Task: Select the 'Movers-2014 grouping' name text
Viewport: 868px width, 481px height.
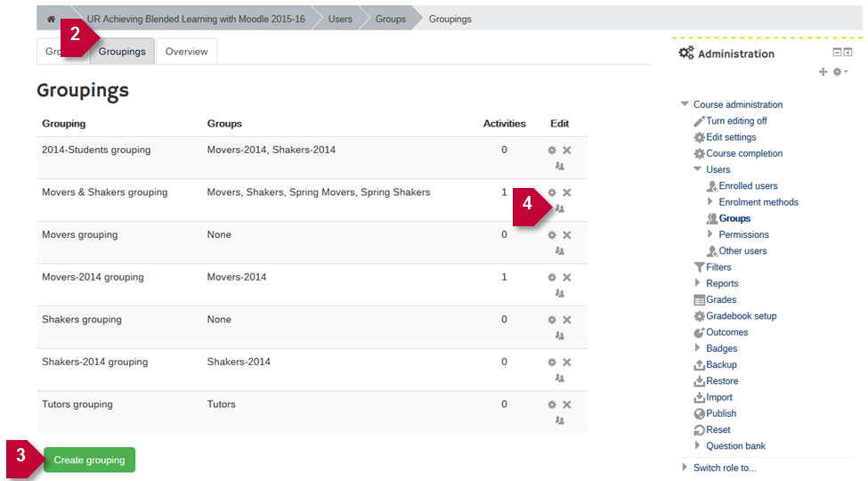Action: click(93, 277)
